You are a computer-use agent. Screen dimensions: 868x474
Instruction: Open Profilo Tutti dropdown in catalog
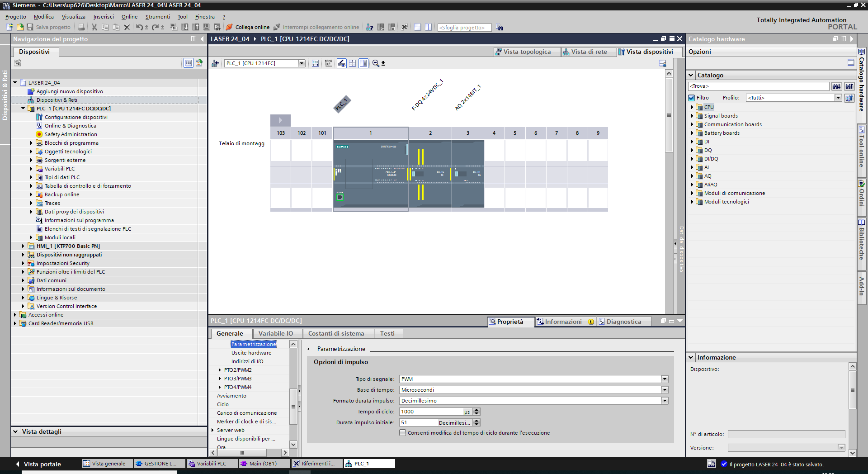tap(838, 98)
